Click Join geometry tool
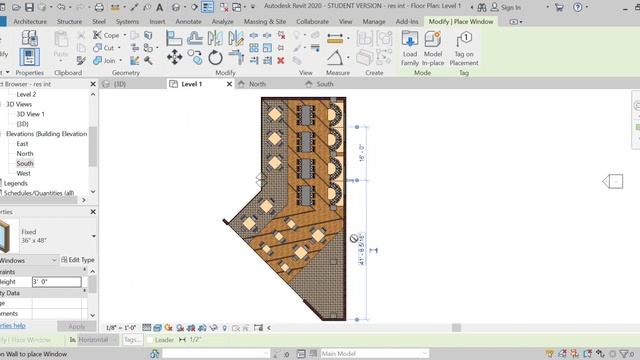The image size is (640, 360). (104, 60)
